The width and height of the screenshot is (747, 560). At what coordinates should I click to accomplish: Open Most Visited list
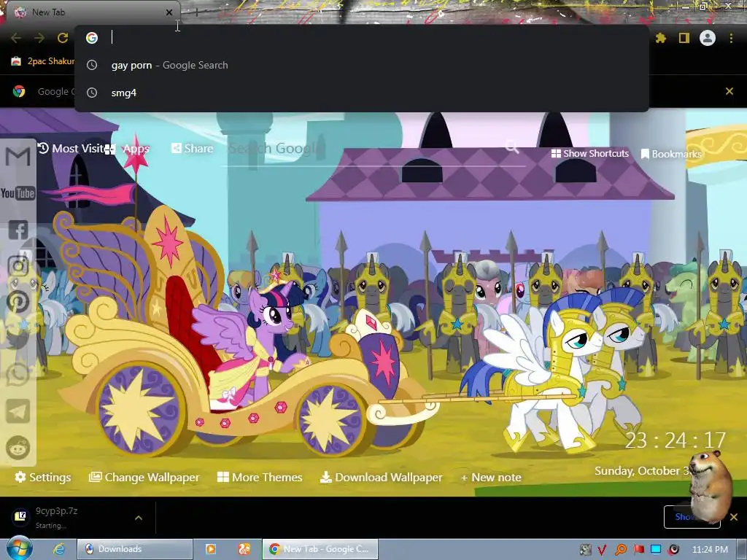[x=71, y=149]
